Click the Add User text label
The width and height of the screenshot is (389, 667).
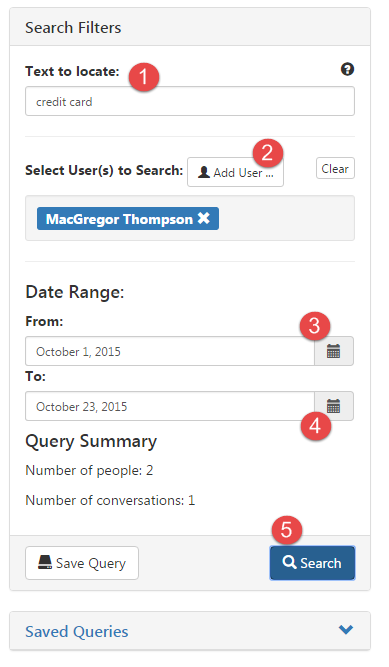(243, 173)
